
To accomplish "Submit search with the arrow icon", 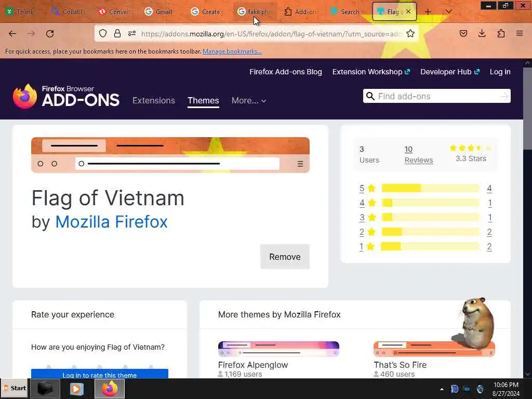I will (504, 96).
